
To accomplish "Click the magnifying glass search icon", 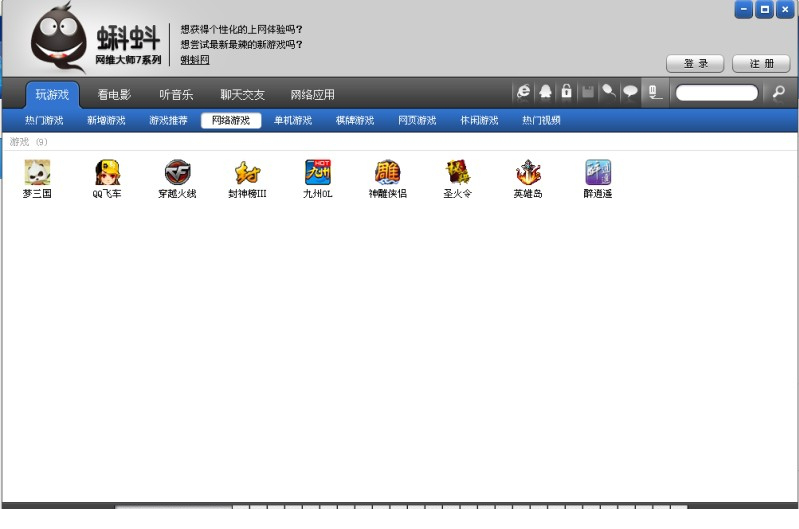I will [x=779, y=92].
